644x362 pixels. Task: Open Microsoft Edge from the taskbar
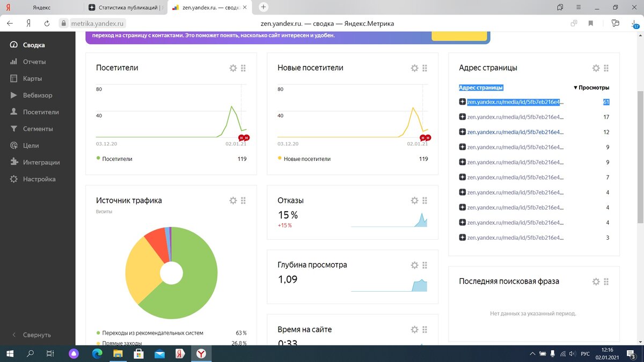pos(97,353)
